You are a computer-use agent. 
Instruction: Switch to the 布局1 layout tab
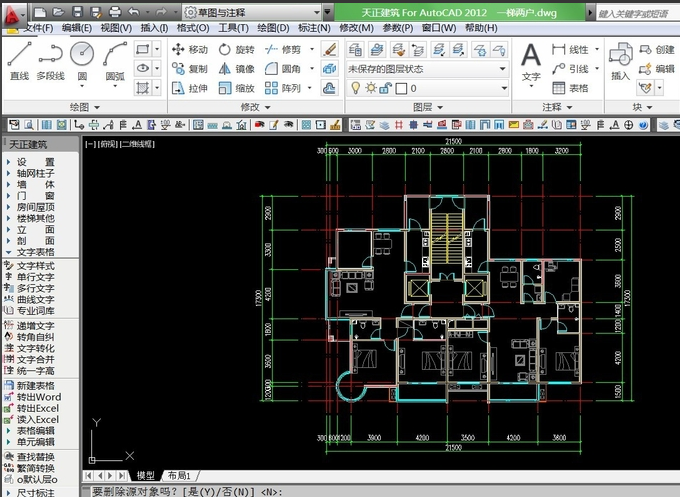(x=179, y=475)
